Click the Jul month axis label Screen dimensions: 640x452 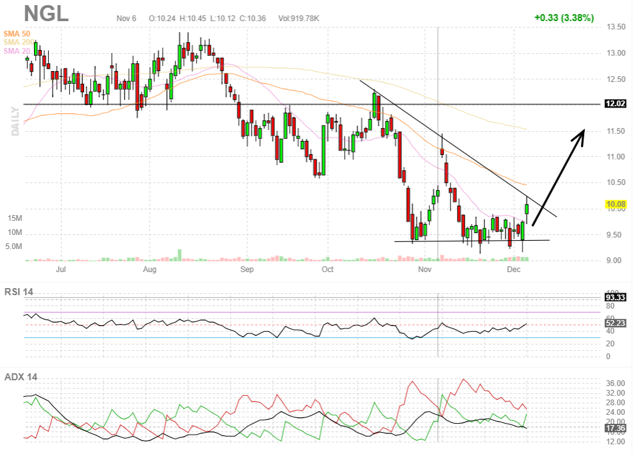61,269
